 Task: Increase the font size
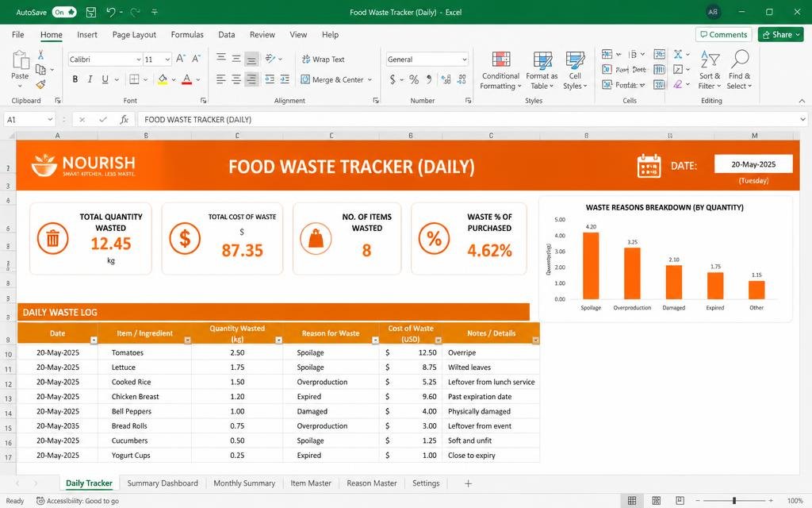[x=180, y=59]
